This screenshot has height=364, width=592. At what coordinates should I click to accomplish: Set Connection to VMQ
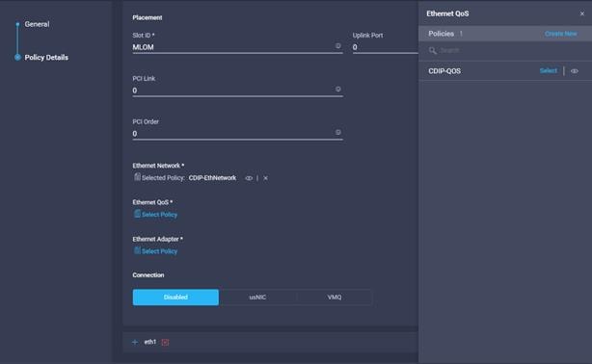click(x=335, y=298)
